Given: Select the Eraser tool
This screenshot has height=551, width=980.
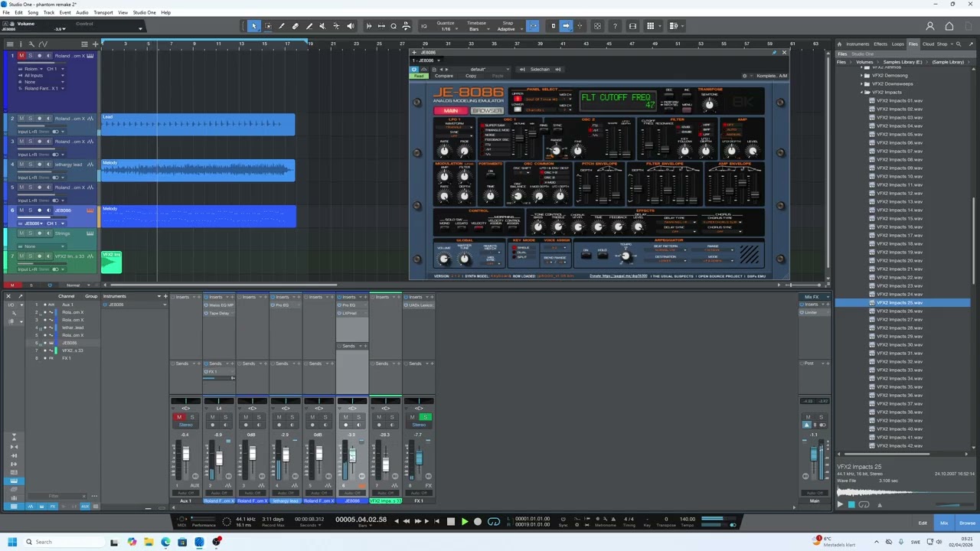Looking at the screenshot, I should click(x=296, y=26).
